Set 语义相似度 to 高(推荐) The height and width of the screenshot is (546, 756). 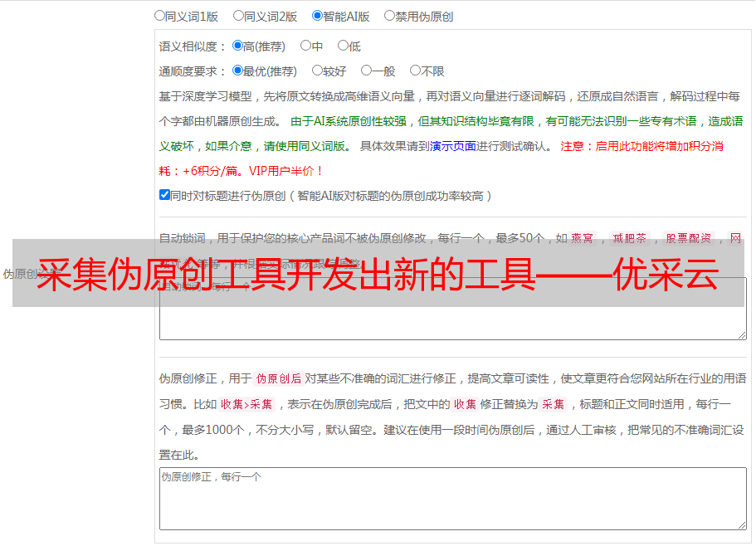(x=237, y=46)
